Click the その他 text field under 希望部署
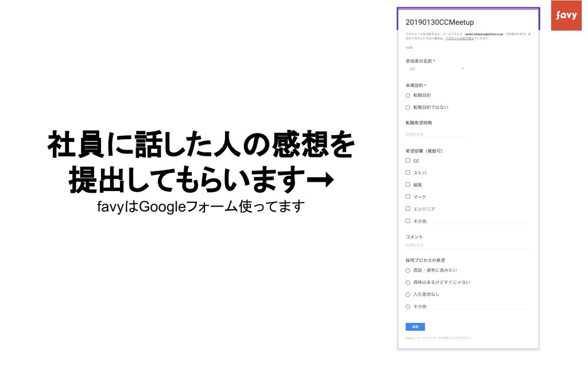This screenshot has height=368, width=588. point(479,221)
